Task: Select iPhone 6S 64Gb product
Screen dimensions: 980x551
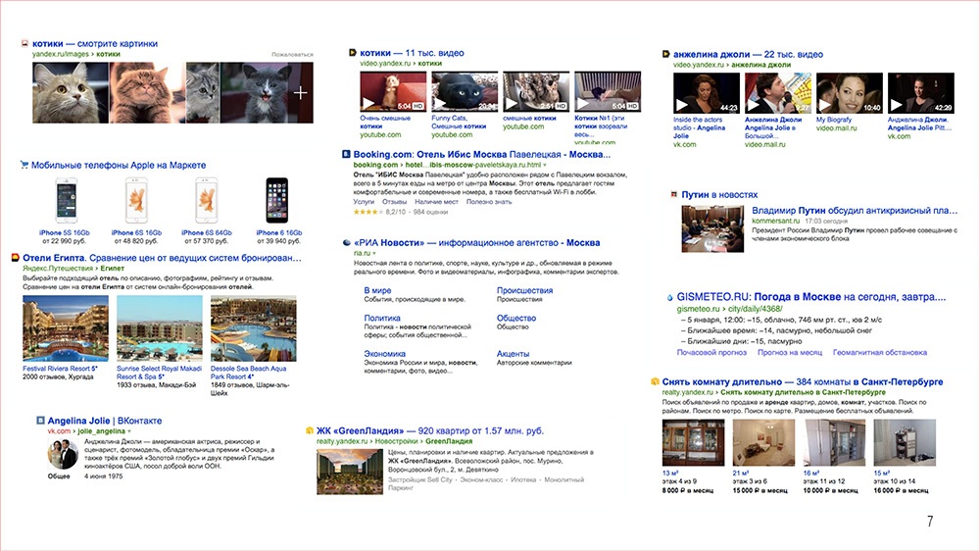Action: 206,200
